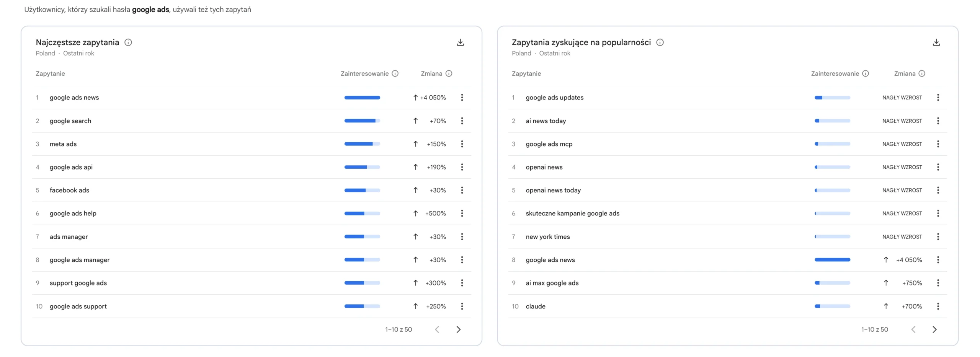Go to previous page of rising queries
Viewport: 980px width, 357px height.
[x=913, y=329]
